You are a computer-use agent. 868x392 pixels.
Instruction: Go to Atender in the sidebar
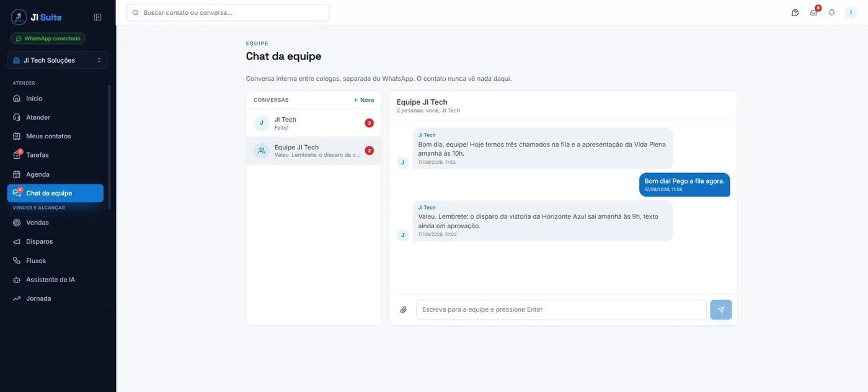click(55, 117)
